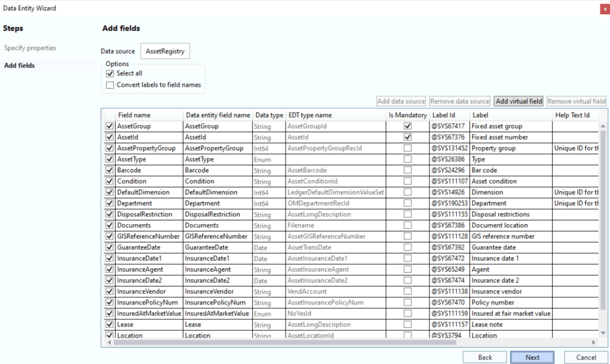Toggle Is Mandatory for AssetId
The width and height of the screenshot is (610, 364).
[407, 138]
